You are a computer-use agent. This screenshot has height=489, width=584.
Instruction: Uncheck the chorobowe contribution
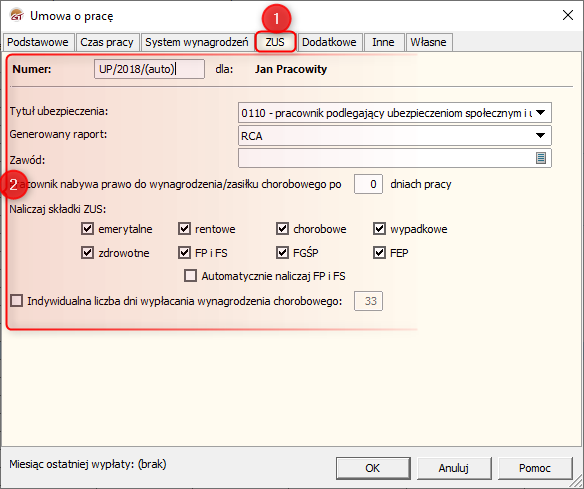point(282,229)
